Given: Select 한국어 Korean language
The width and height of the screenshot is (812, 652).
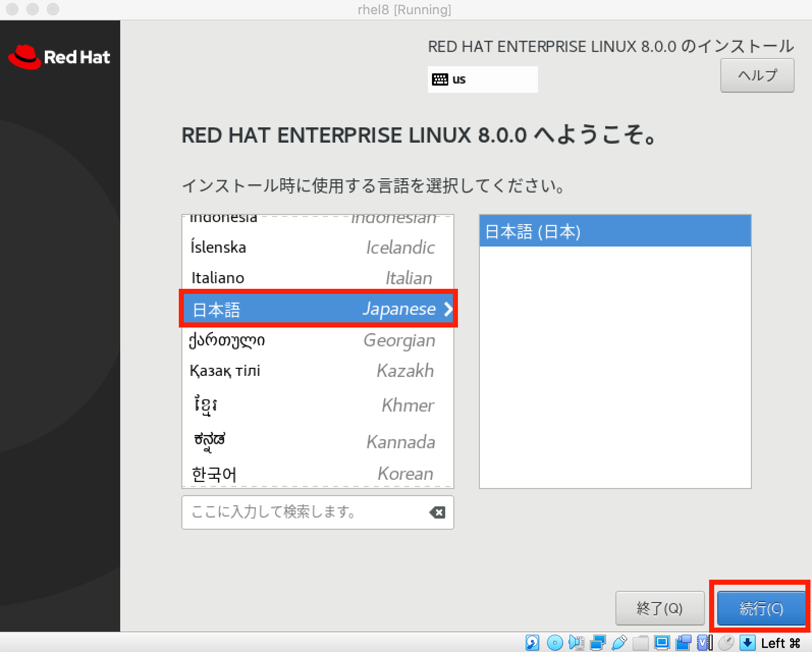Looking at the screenshot, I should pos(317,474).
